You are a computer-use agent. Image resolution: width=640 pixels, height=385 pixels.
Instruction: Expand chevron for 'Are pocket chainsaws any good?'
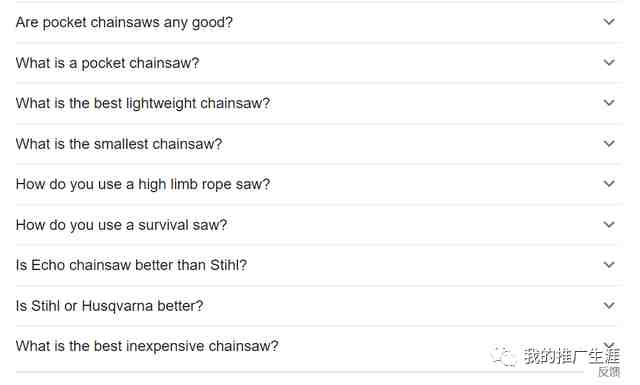pos(609,22)
